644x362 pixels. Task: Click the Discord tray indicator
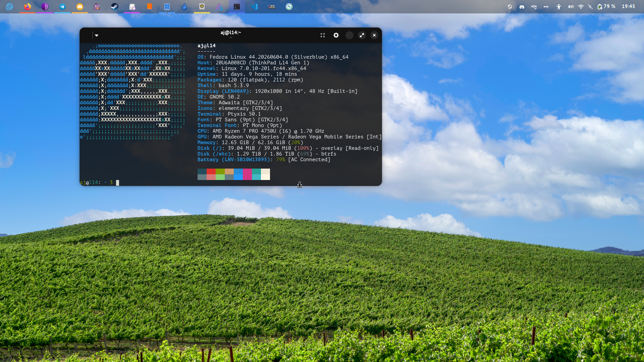(x=522, y=7)
